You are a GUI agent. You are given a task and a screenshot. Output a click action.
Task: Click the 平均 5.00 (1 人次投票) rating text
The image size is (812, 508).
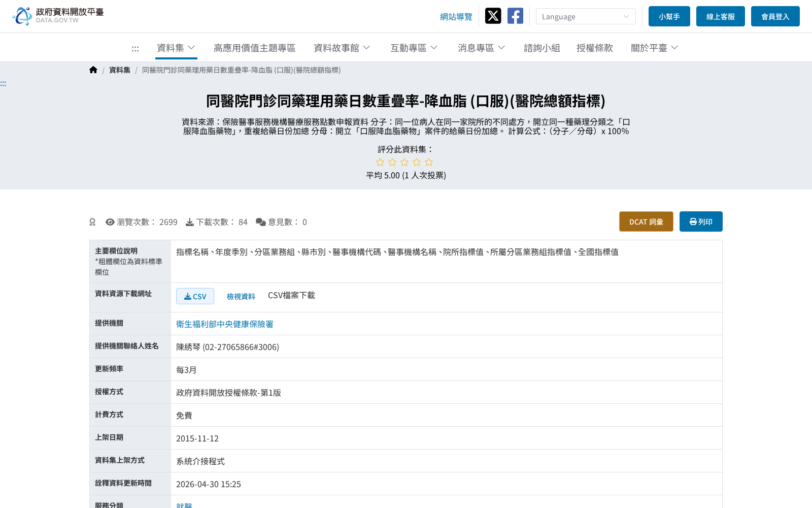[x=406, y=175]
